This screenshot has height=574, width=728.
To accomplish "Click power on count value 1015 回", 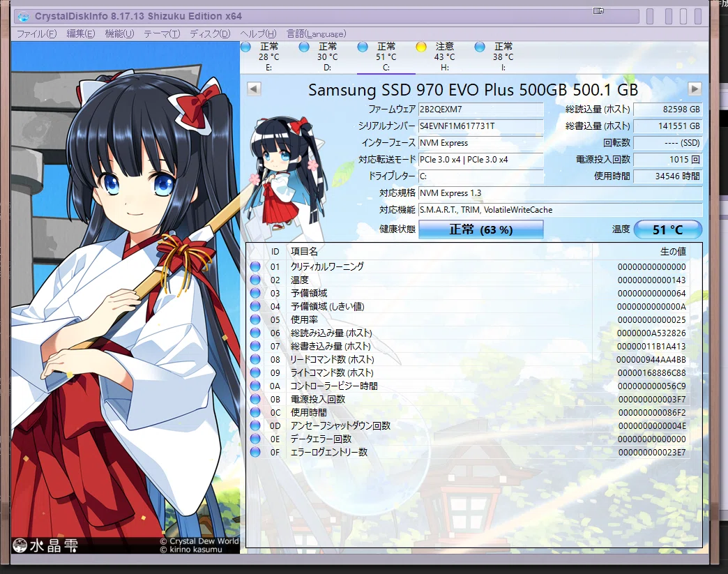I will pyautogui.click(x=667, y=159).
